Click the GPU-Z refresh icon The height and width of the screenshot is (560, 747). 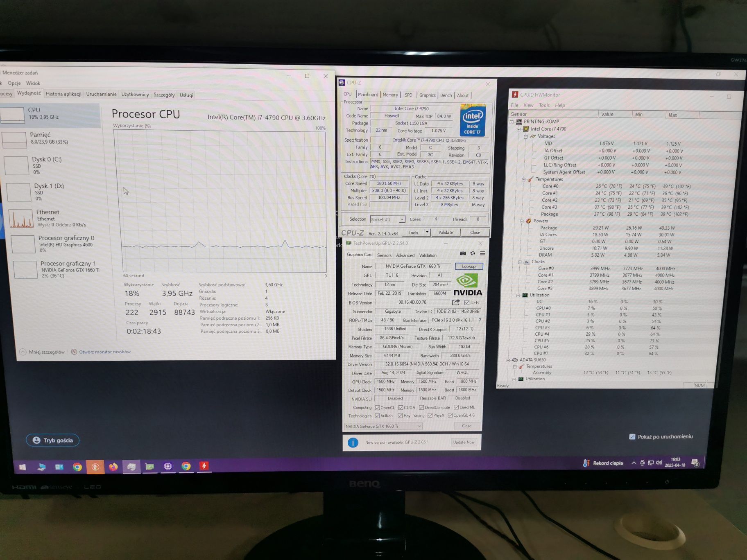pyautogui.click(x=473, y=253)
